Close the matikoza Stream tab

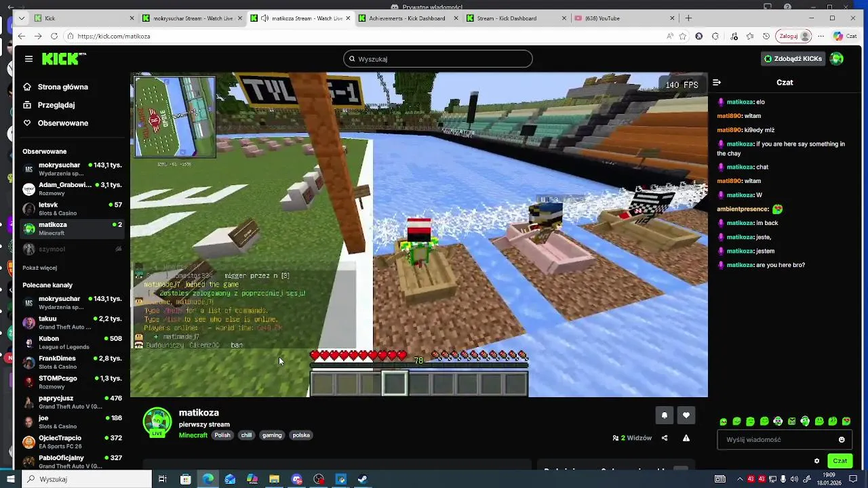pos(348,18)
